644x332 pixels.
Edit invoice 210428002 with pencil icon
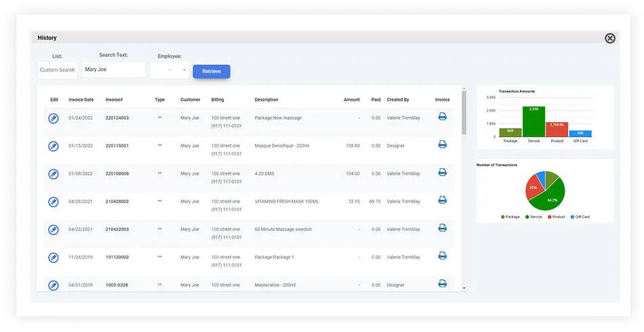(x=54, y=202)
